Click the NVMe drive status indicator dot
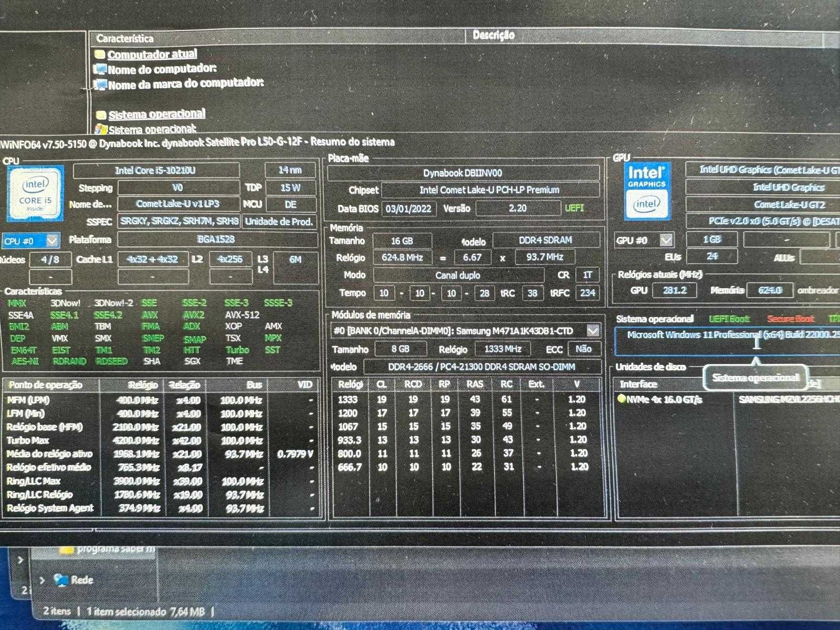This screenshot has width=840, height=630. point(622,398)
